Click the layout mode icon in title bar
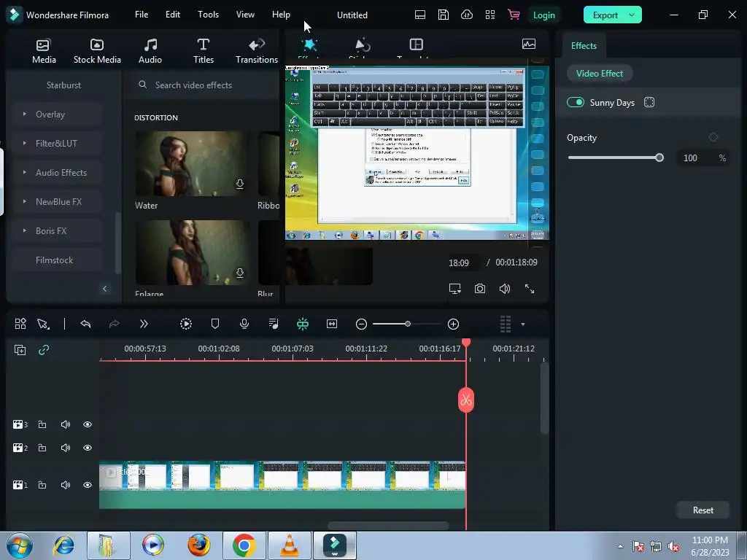 pyautogui.click(x=419, y=15)
